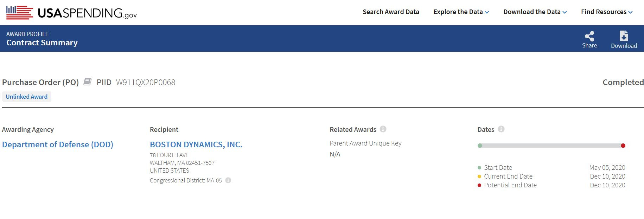Select the PIID value W911QX20P0068
644x219 pixels.
[146, 82]
